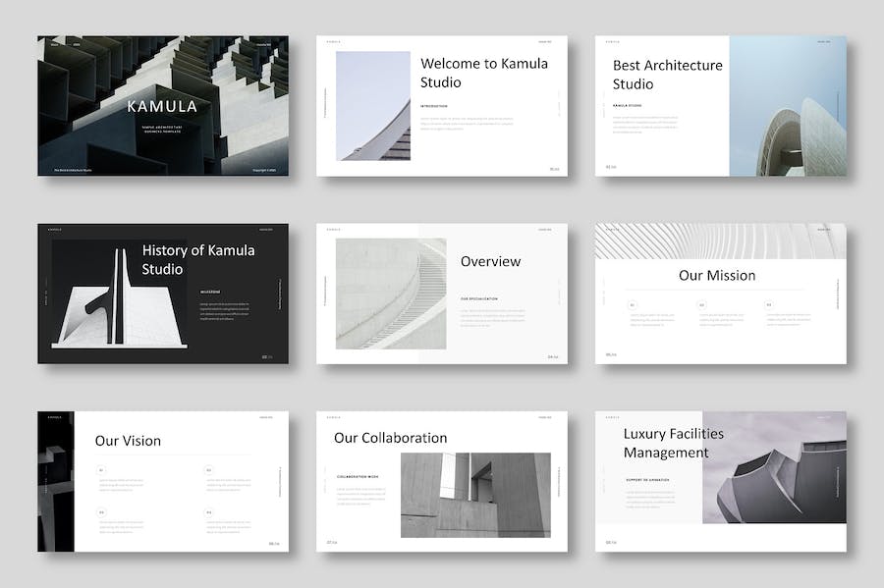The height and width of the screenshot is (588, 884).
Task: Click the 03 circle on Our Vision slide
Action: pyautogui.click(x=101, y=512)
